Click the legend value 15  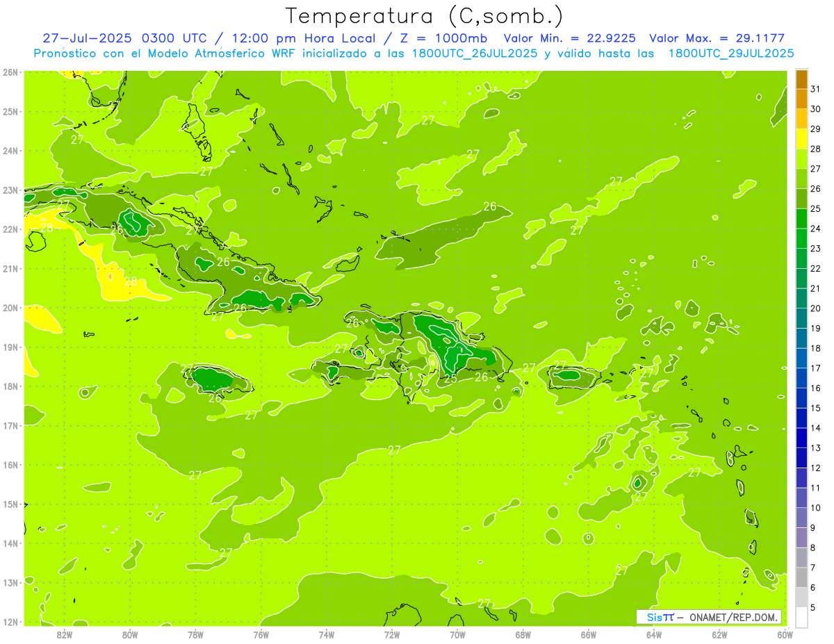pyautogui.click(x=815, y=408)
